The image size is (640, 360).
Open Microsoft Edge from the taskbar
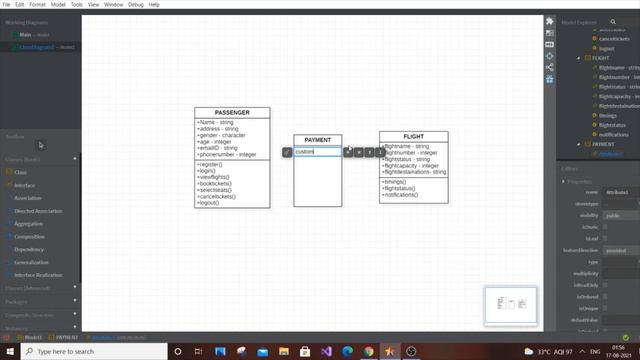click(347, 351)
